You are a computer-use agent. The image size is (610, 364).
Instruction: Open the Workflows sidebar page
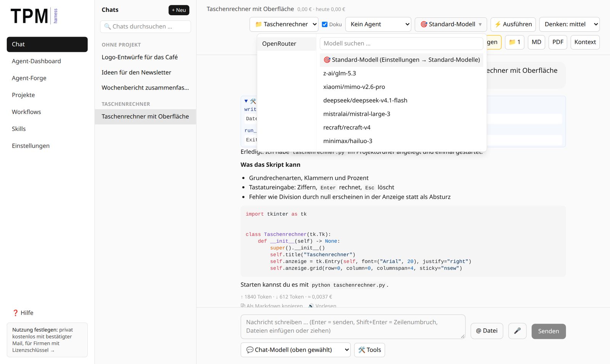[47, 112]
